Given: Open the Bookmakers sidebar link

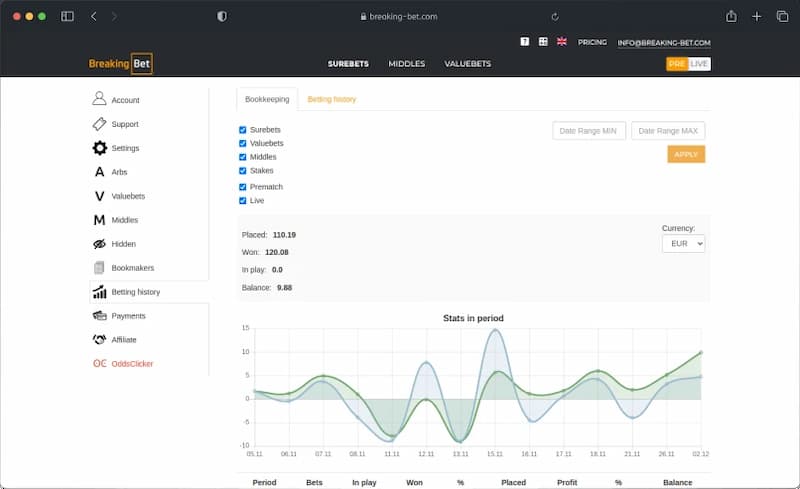Looking at the screenshot, I should coord(133,267).
